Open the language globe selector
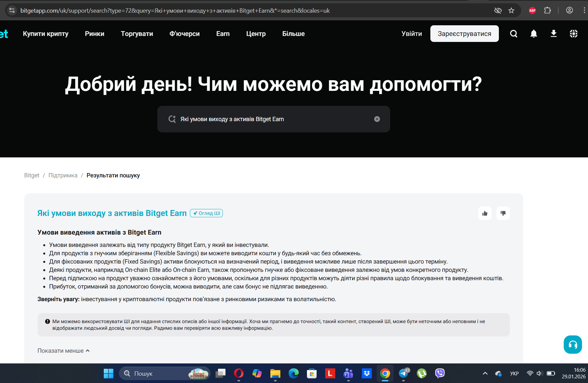This screenshot has height=383, width=588. pos(574,34)
